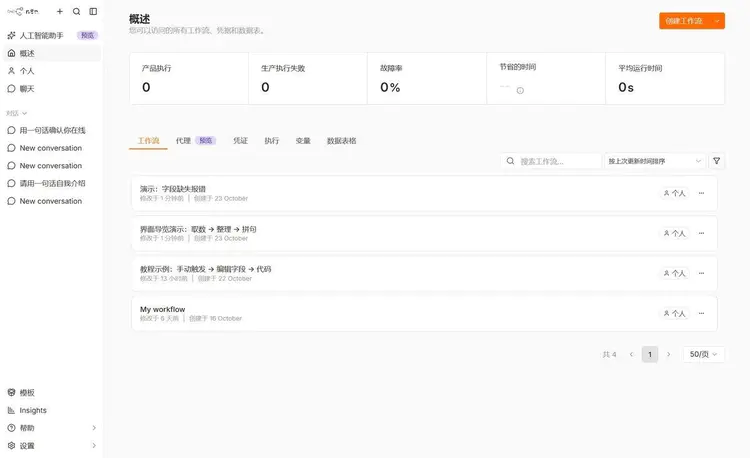The image size is (750, 458).
Task: Click the 搜索工作流 search field
Action: [x=551, y=161]
